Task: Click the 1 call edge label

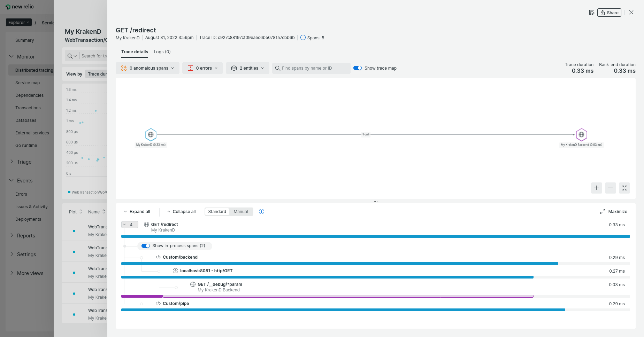Action: tap(366, 134)
